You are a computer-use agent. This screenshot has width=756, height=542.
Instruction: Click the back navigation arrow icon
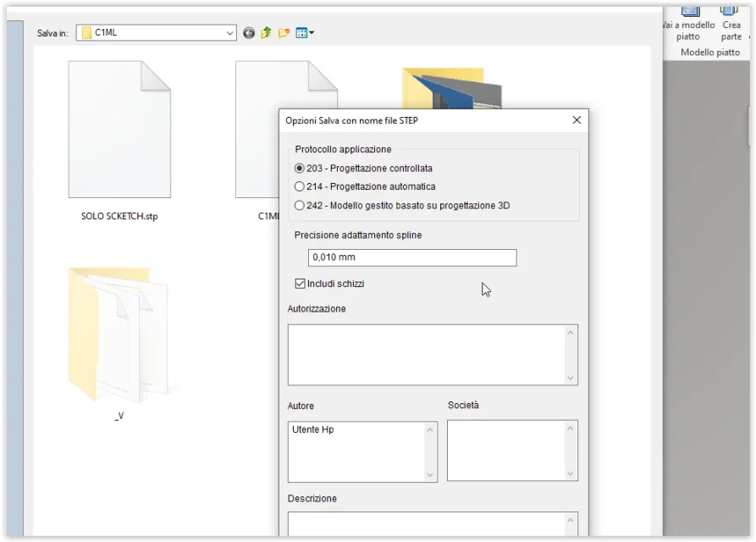[x=249, y=33]
